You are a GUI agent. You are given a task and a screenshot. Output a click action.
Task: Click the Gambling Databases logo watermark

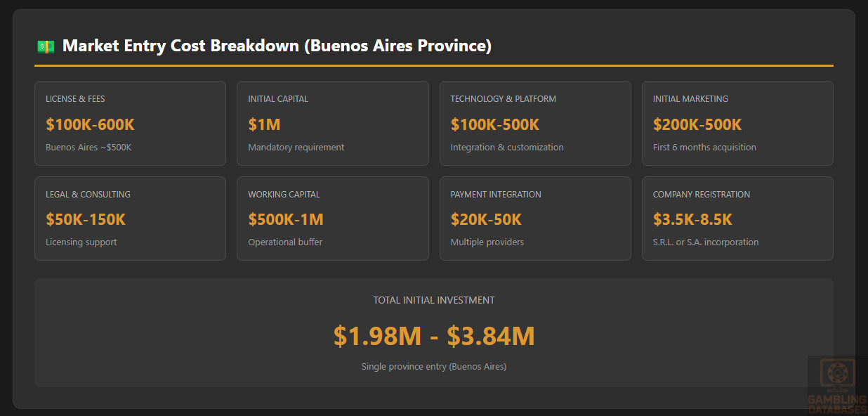click(x=837, y=385)
